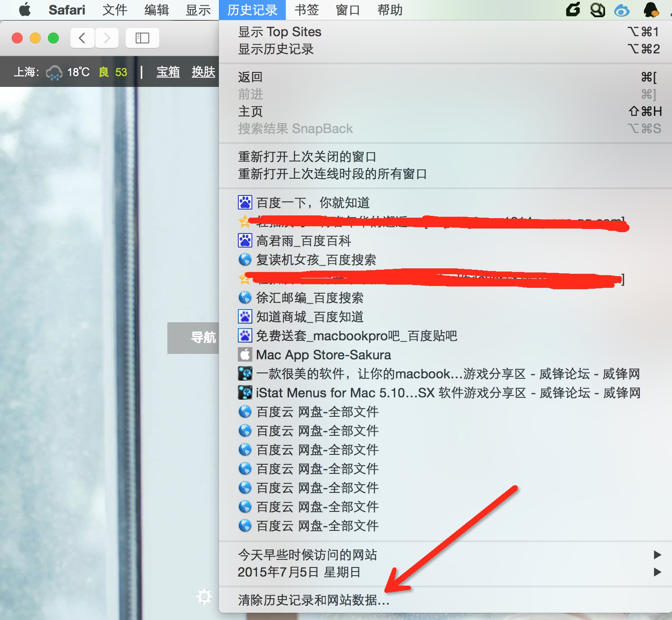Screen dimensions: 672x620
Task: Click the Baidu paw icon beside 百度一下
Action: pyautogui.click(x=245, y=202)
